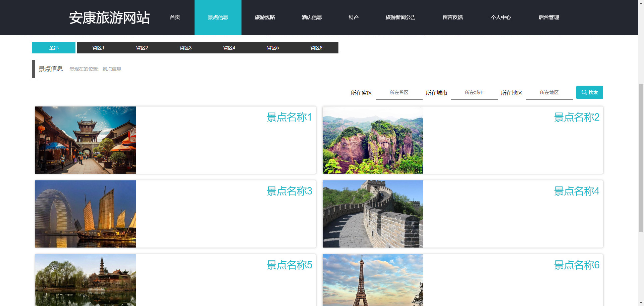
Task: Click the 所在省区 field label
Action: [x=361, y=93]
